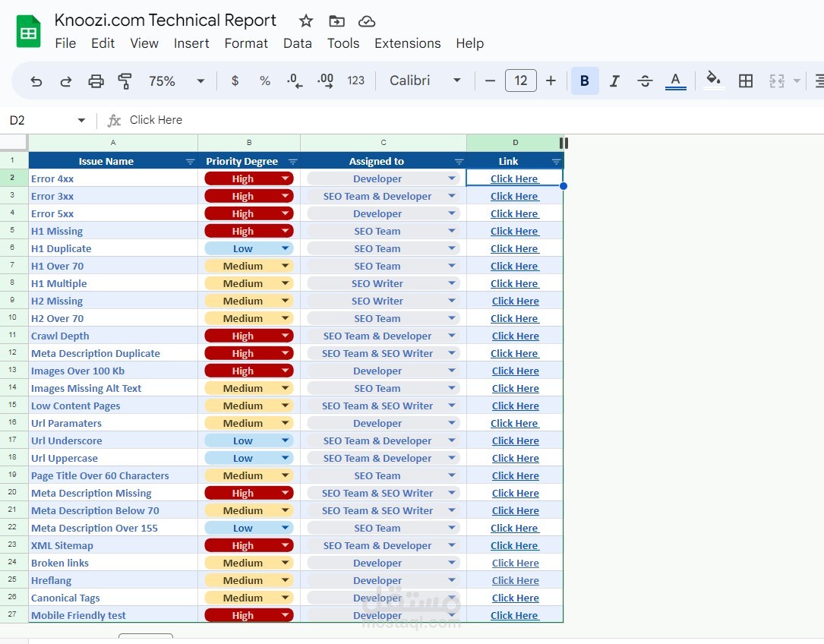Open the text color picker
824x644 pixels.
click(x=675, y=81)
